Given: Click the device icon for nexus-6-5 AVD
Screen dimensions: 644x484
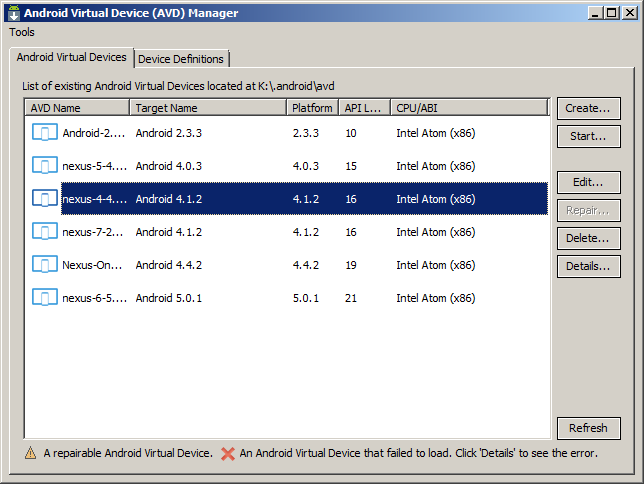Looking at the screenshot, I should [45, 297].
